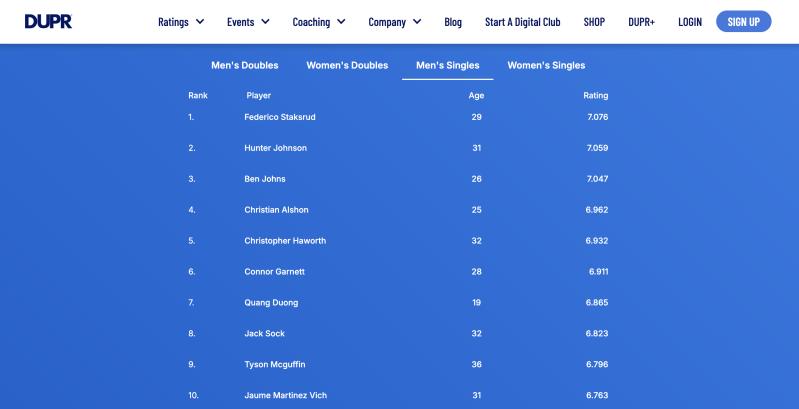Click rating value 6.911
799x409 pixels.
[598, 271]
